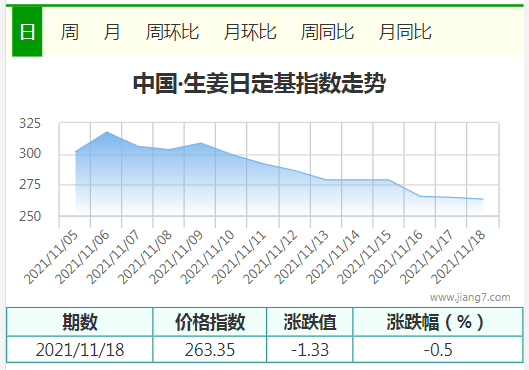
Task: Open the 月环比 tab
Action: click(x=250, y=32)
